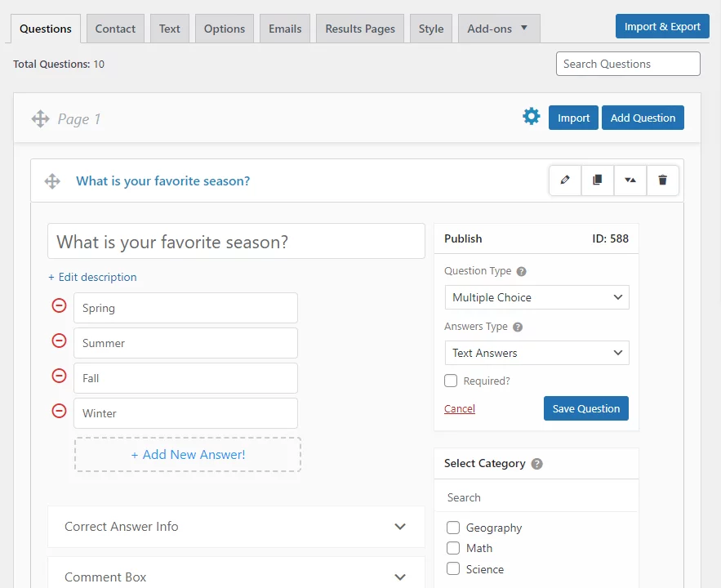The image size is (721, 588).
Task: Click the pencil edit question icon
Action: tap(565, 180)
